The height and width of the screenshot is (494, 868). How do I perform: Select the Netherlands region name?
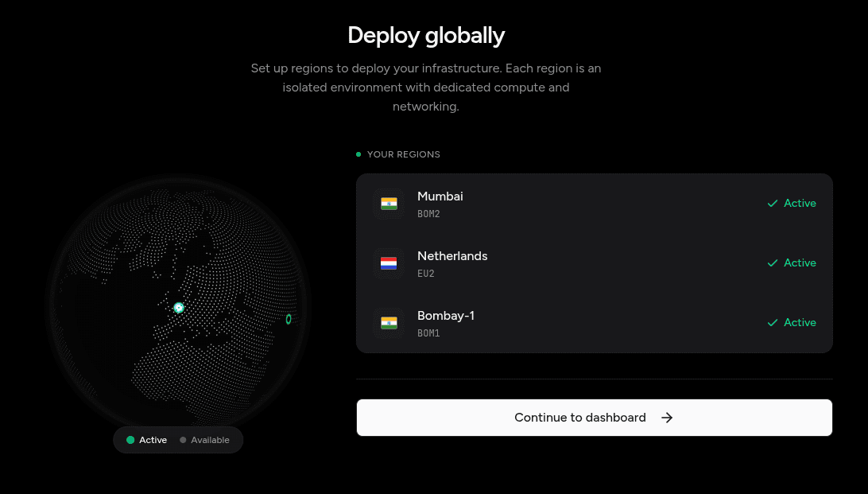[452, 256]
